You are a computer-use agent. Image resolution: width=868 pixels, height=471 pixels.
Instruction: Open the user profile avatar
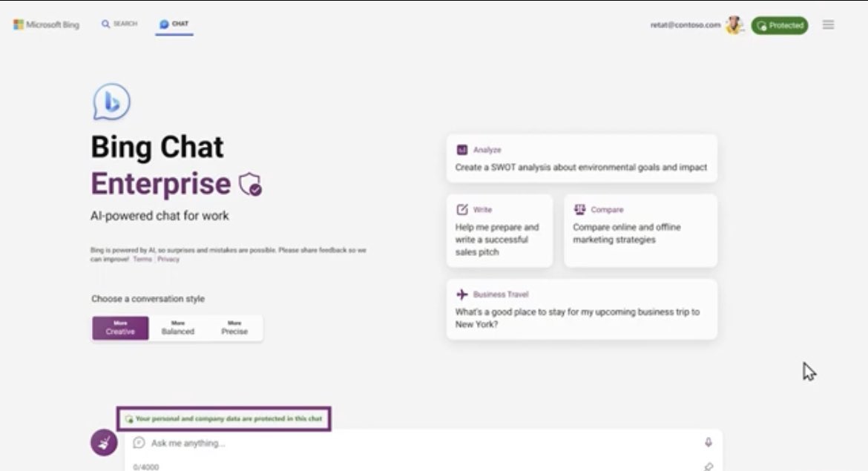point(734,25)
